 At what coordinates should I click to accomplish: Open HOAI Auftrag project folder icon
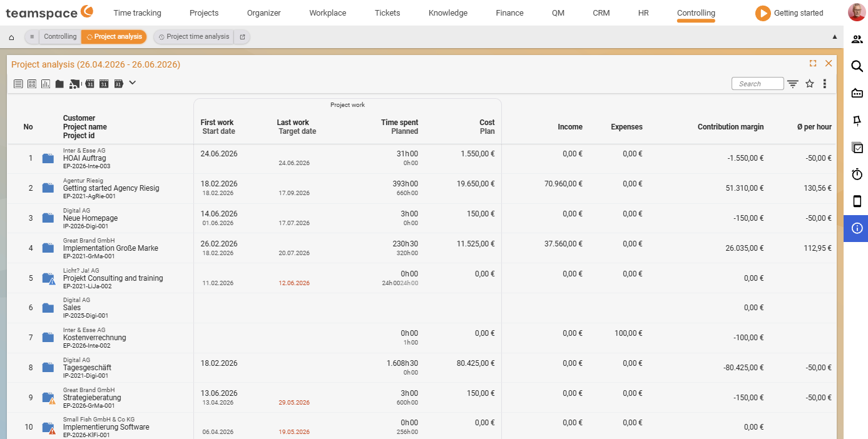(x=48, y=158)
